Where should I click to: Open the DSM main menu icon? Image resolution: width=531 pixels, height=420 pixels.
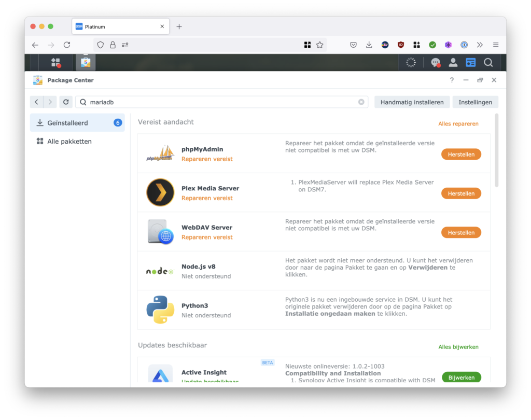pyautogui.click(x=56, y=63)
